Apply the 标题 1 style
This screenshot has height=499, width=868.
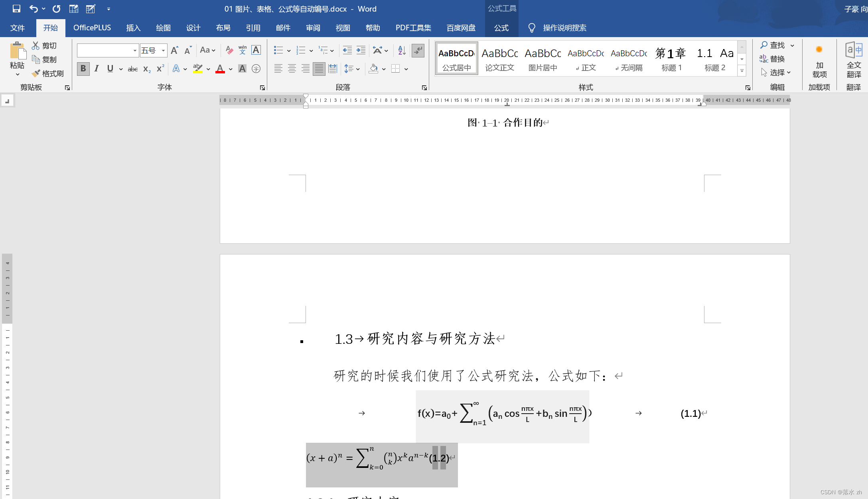tap(671, 59)
